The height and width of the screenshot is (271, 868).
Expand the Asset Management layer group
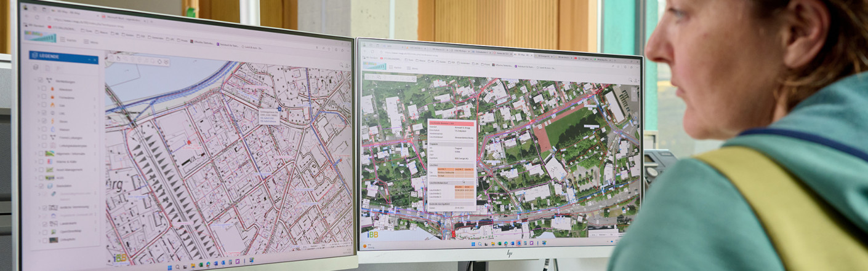(x=36, y=170)
